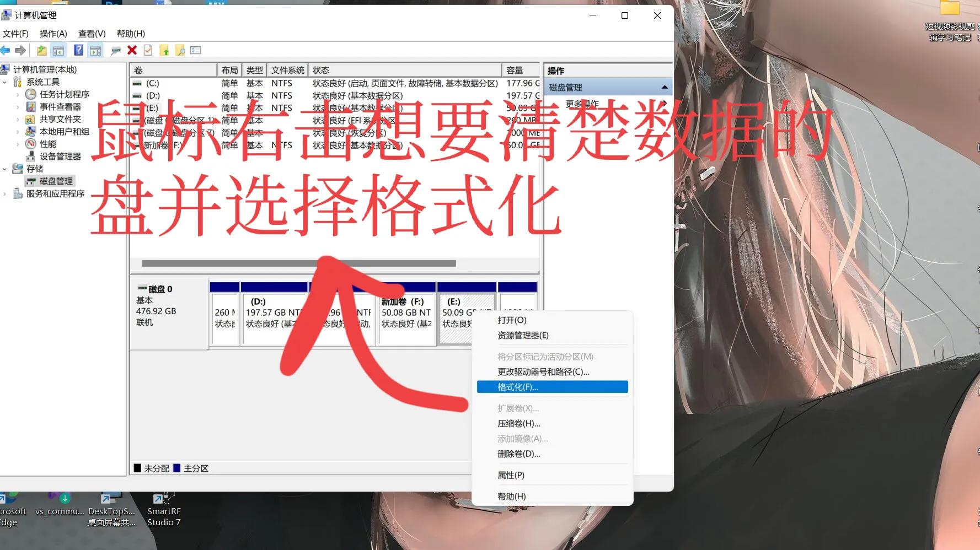This screenshot has height=550, width=980.
Task: Select the red X delete toolbar icon
Action: 131,50
